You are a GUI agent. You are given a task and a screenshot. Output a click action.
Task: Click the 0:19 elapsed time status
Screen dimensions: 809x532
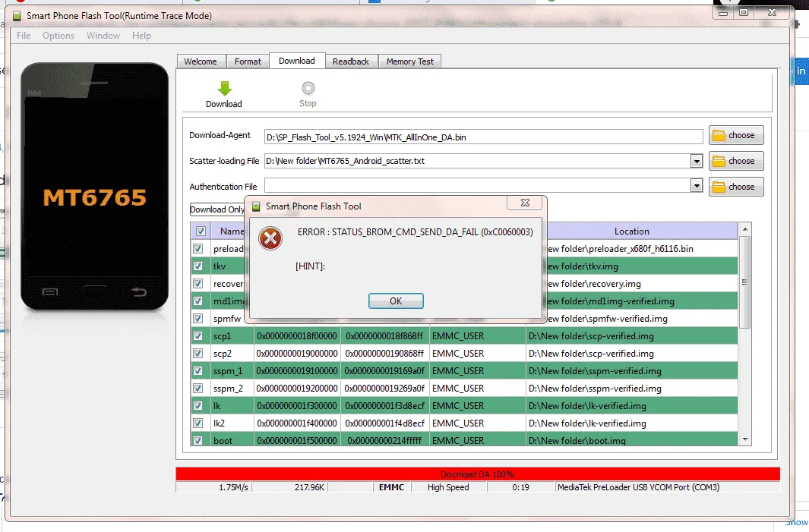pyautogui.click(x=520, y=487)
